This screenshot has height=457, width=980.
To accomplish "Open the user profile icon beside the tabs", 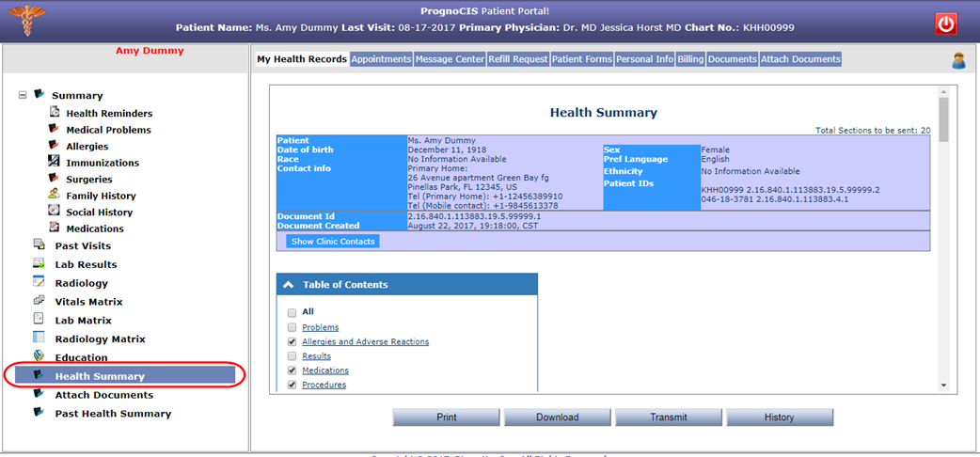I will [x=958, y=60].
